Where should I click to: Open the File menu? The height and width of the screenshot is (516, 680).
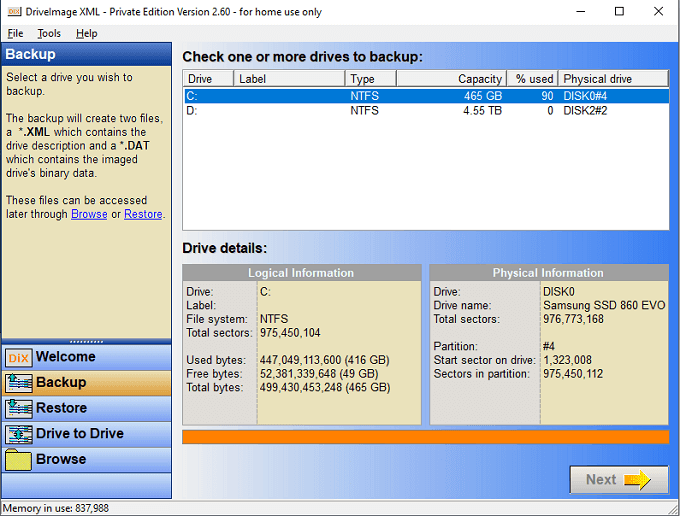(x=15, y=33)
